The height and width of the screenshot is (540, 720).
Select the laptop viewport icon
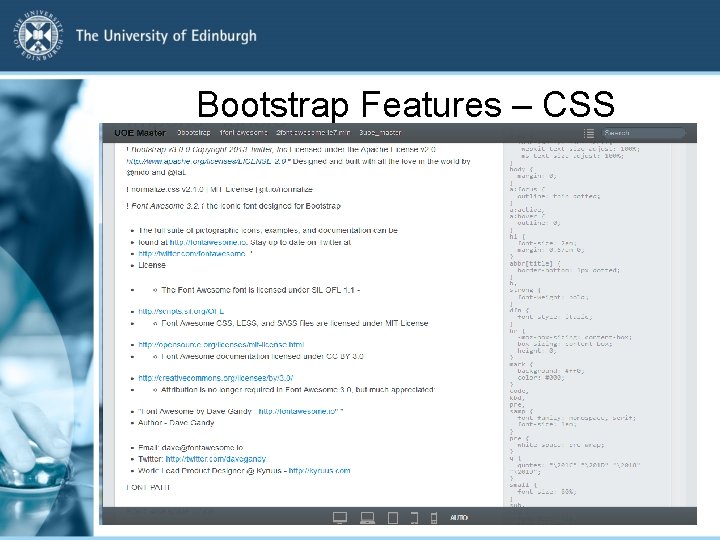coord(367,518)
